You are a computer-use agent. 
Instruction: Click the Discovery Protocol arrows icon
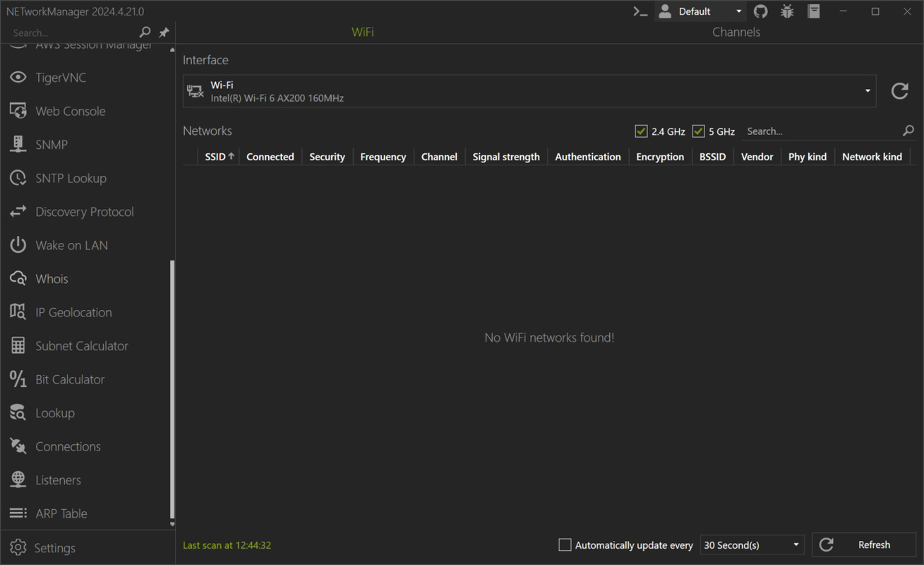[18, 211]
